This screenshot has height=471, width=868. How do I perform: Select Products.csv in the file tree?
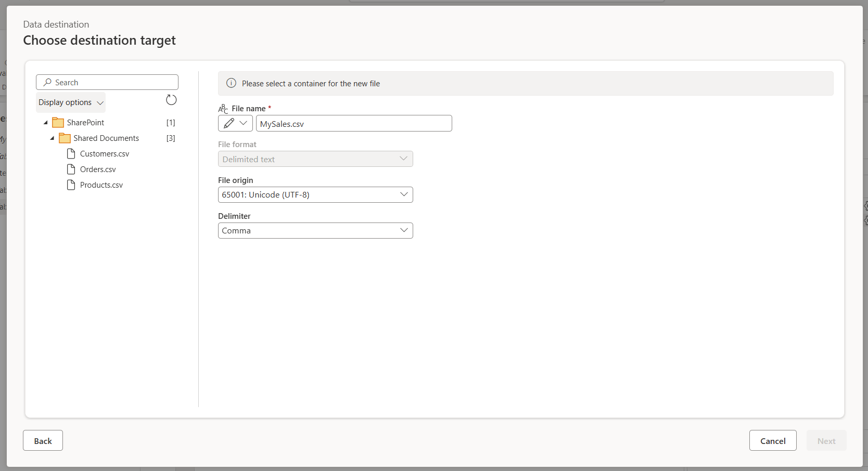(101, 185)
